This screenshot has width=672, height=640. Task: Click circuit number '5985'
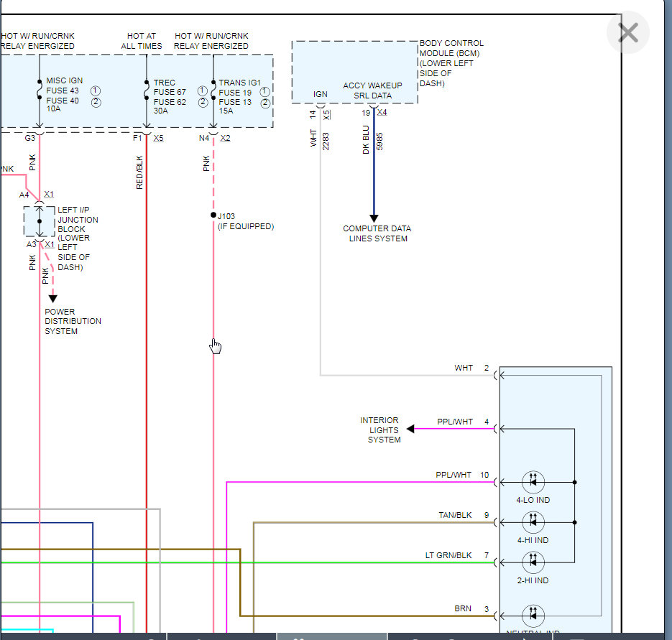pyautogui.click(x=379, y=142)
